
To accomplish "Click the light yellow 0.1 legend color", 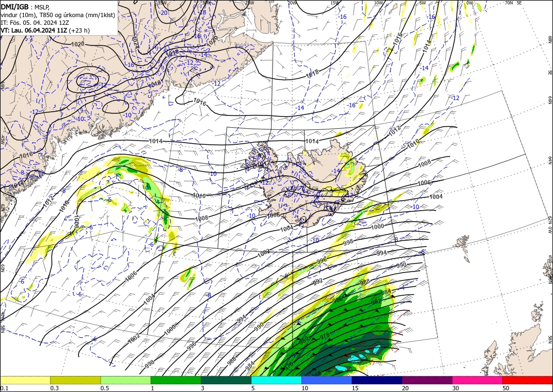I will click(x=25, y=380).
